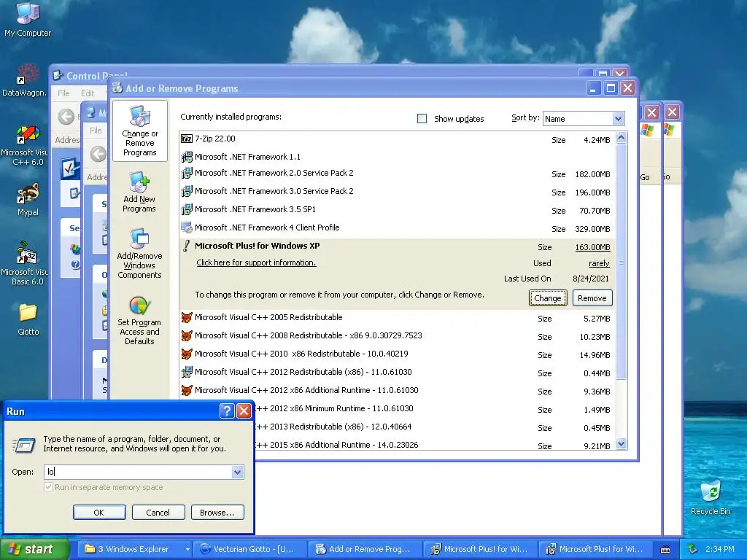Click the rarely usage link
The height and width of the screenshot is (560, 747).
point(599,263)
